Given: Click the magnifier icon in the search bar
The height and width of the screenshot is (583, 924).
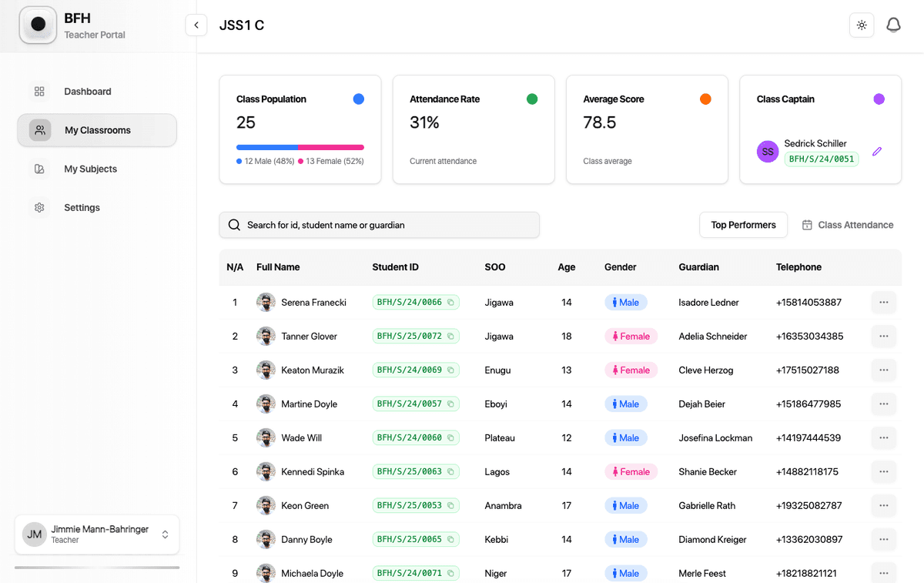Looking at the screenshot, I should coord(234,224).
